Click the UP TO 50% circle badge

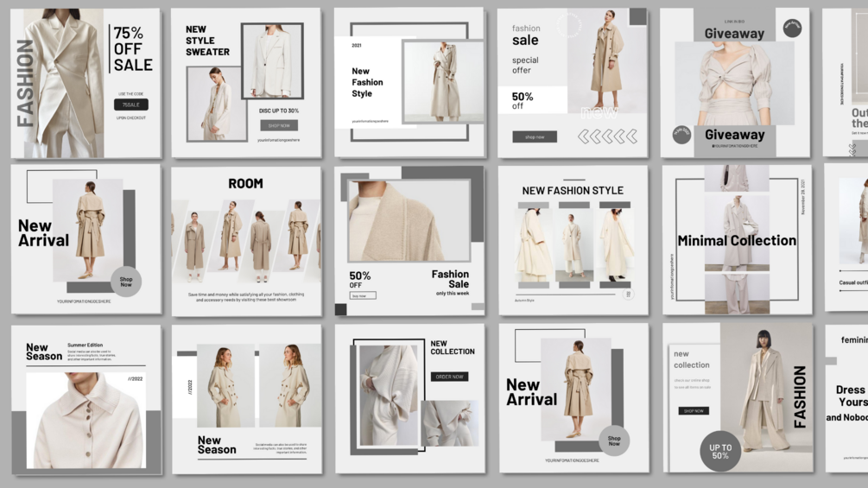tap(720, 452)
